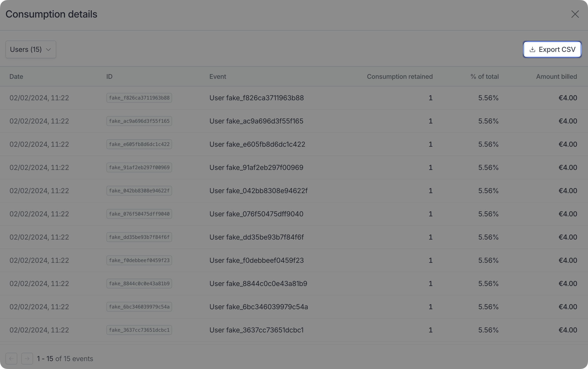Click the pagination text 1 - 15 of 15 events
Viewport: 588px width, 369px height.
click(x=65, y=359)
